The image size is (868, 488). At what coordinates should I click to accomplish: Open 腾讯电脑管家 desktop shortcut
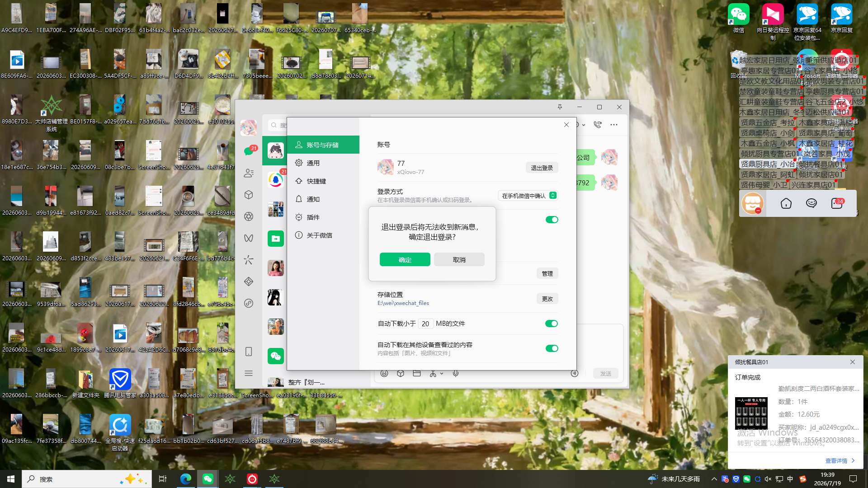coord(120,383)
